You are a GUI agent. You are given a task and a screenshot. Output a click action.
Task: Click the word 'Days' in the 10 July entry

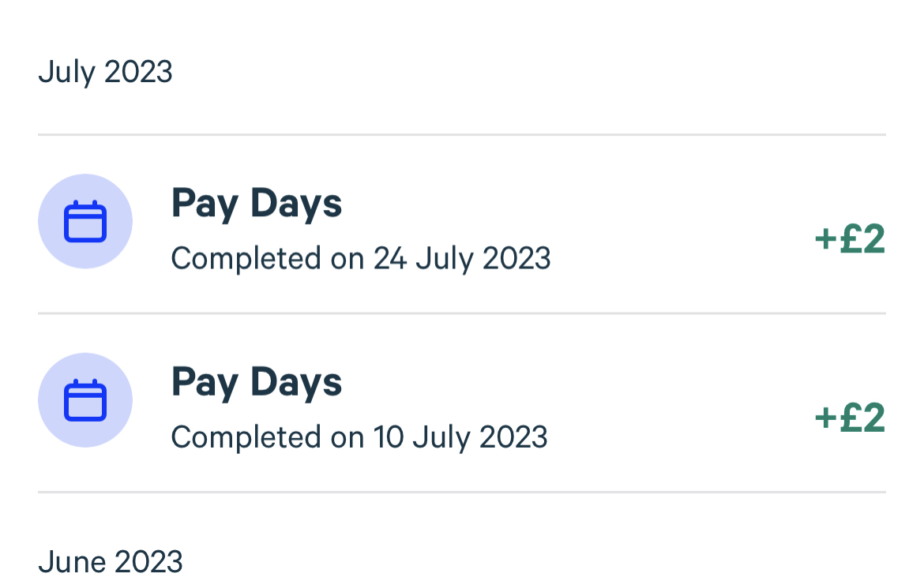coord(296,382)
